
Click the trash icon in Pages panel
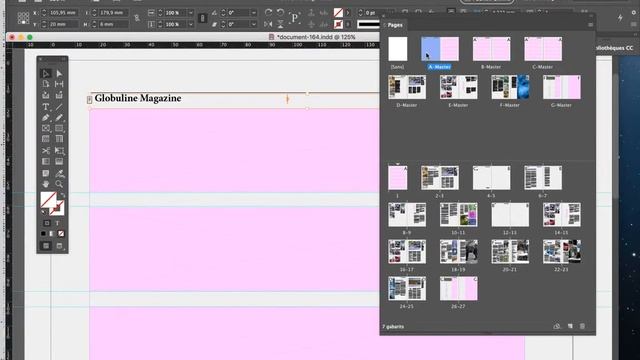(x=582, y=326)
